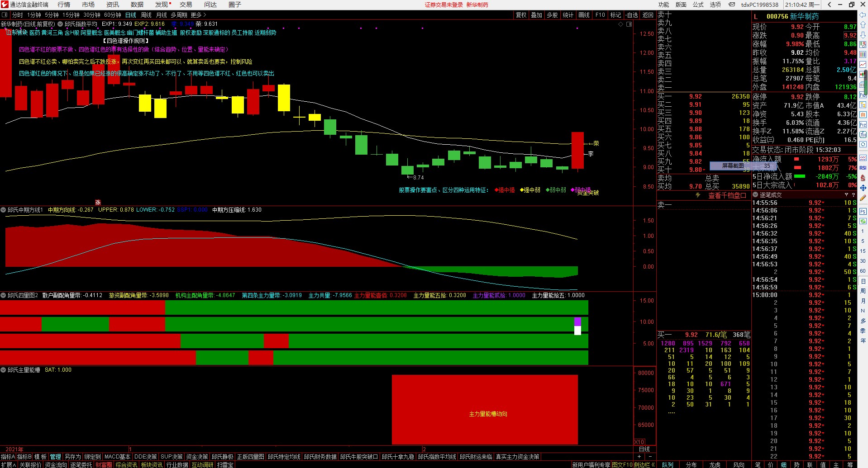868x468 pixels.
Task: Expand the 邱氏指数平均 indicator dropdown
Action: click(60, 24)
